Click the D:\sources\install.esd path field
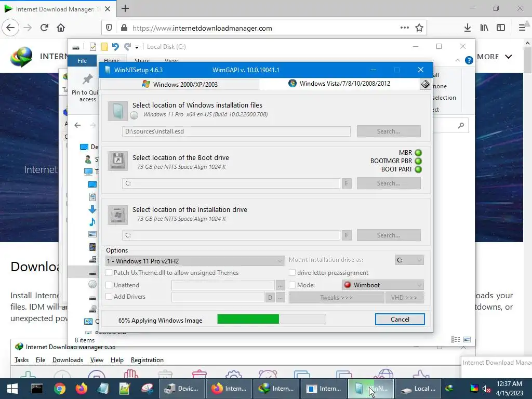Image resolution: width=532 pixels, height=399 pixels. tap(236, 131)
